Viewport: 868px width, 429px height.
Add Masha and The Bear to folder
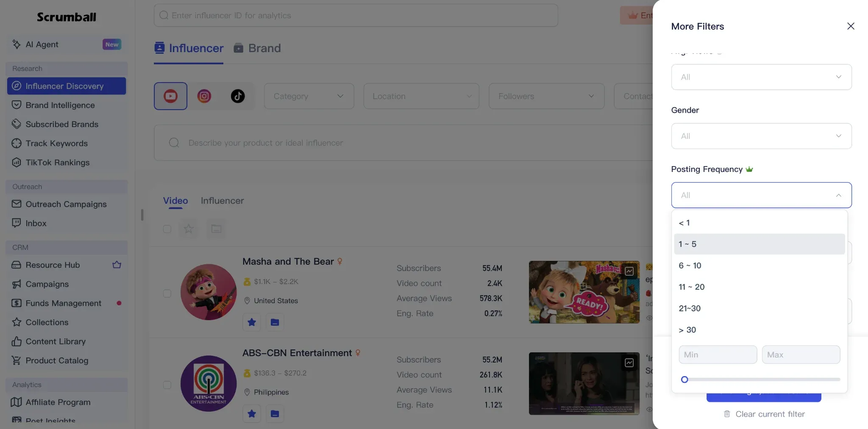[x=275, y=322]
